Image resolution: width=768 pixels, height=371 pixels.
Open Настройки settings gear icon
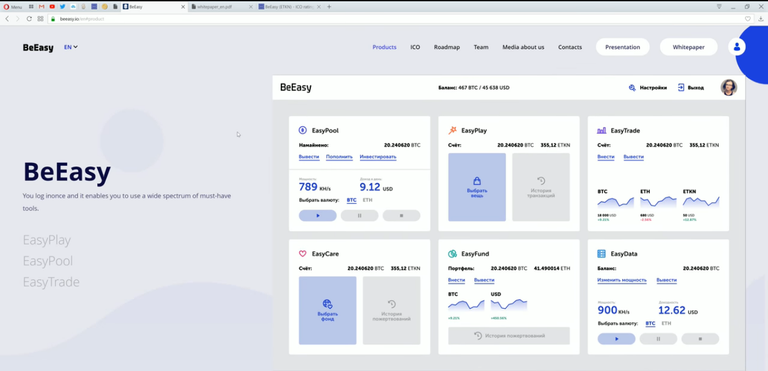(x=632, y=88)
